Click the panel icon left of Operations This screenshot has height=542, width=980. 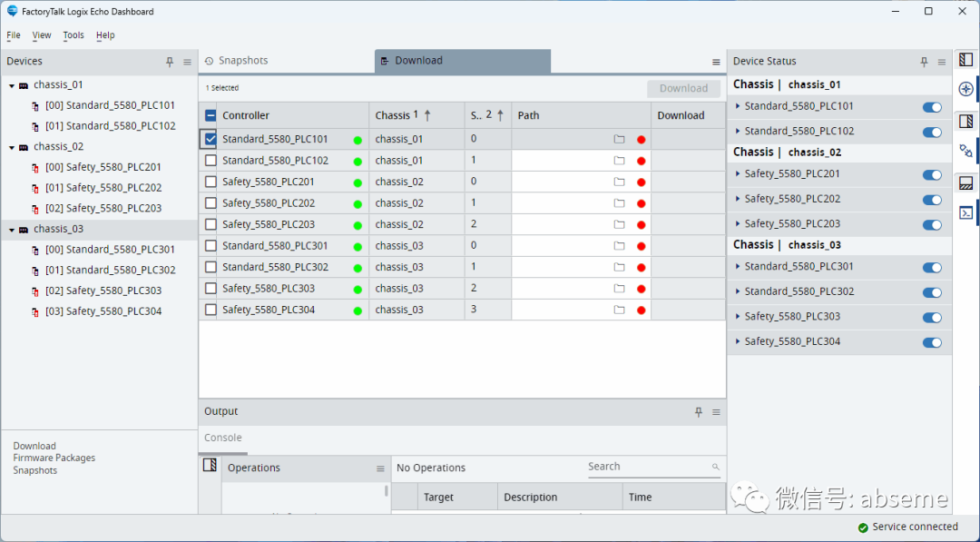(210, 465)
